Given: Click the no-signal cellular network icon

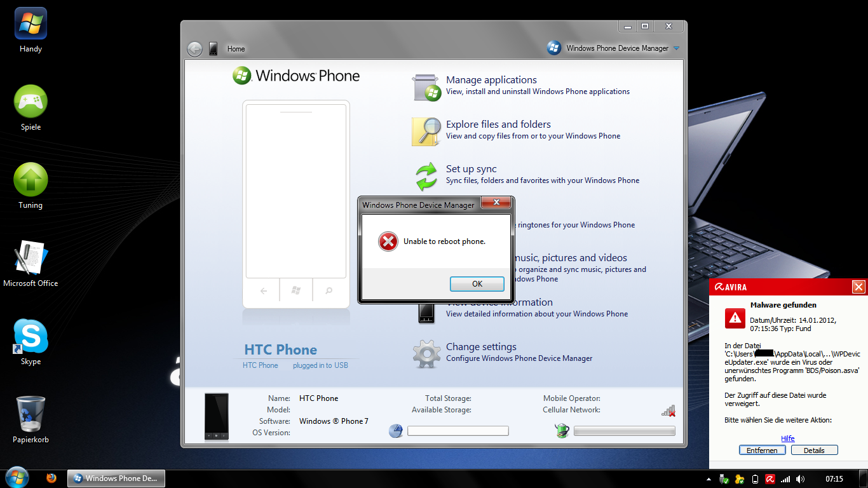Looking at the screenshot, I should click(x=668, y=410).
